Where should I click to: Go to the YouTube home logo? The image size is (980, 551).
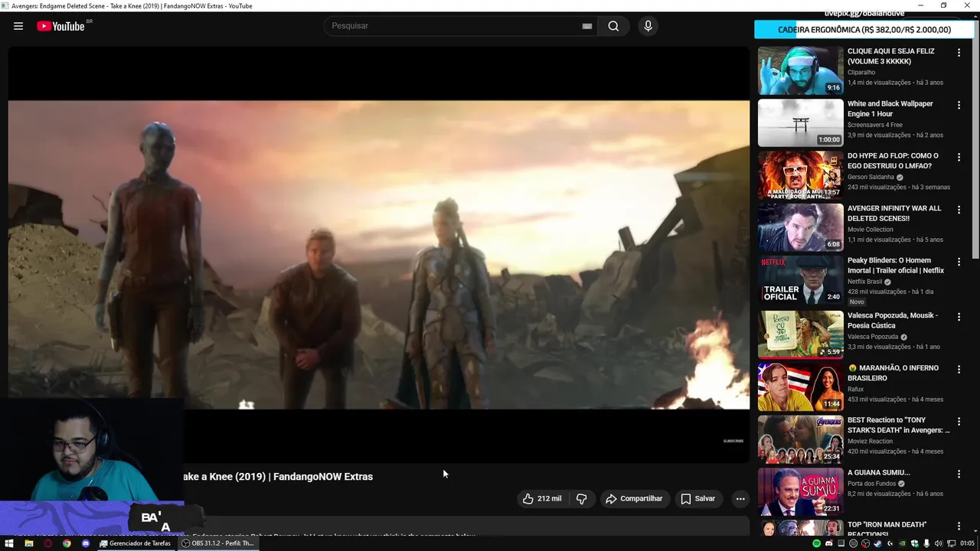[60, 26]
